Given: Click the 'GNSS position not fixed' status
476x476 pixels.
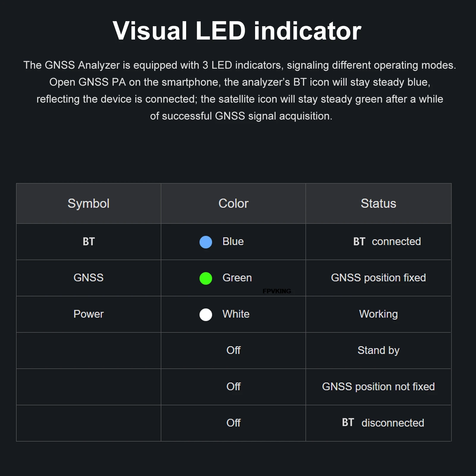Looking at the screenshot, I should [378, 387].
